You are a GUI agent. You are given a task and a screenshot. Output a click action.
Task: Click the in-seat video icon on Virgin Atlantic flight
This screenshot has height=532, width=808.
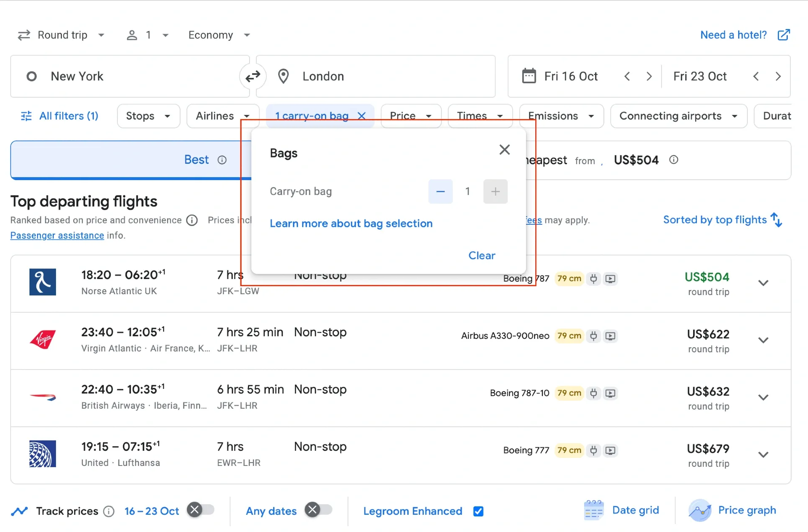coord(611,336)
